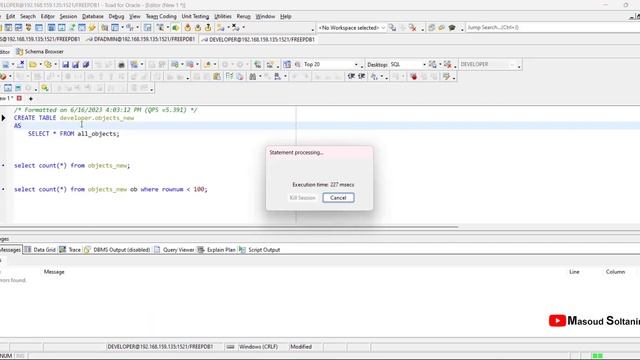
Task: Switch to the DBMS Output (disabled) tab
Action: tap(117, 250)
